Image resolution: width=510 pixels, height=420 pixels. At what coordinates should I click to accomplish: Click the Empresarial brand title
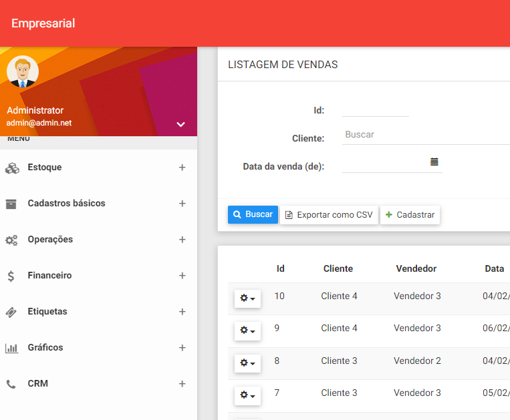click(x=43, y=23)
